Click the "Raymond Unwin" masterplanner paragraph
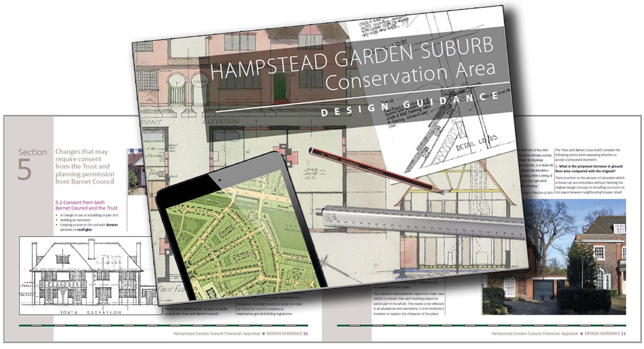Screen dimensions: 644x349 click(408, 304)
